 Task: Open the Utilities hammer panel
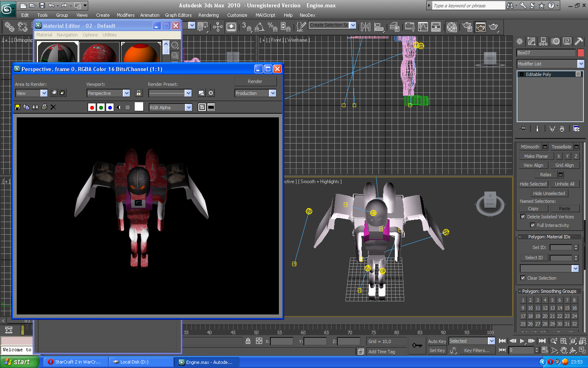[x=579, y=41]
